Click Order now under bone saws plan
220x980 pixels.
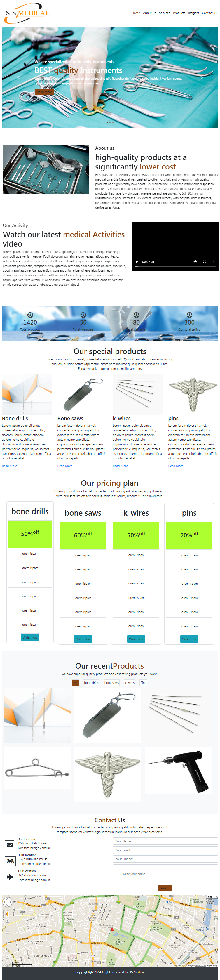coord(83,639)
